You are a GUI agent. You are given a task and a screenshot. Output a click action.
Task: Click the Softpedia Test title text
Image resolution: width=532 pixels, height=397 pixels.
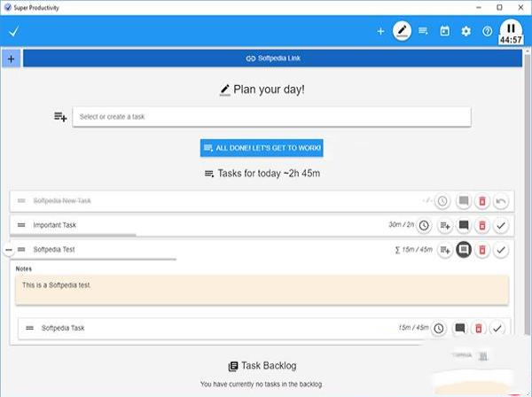pyautogui.click(x=54, y=250)
